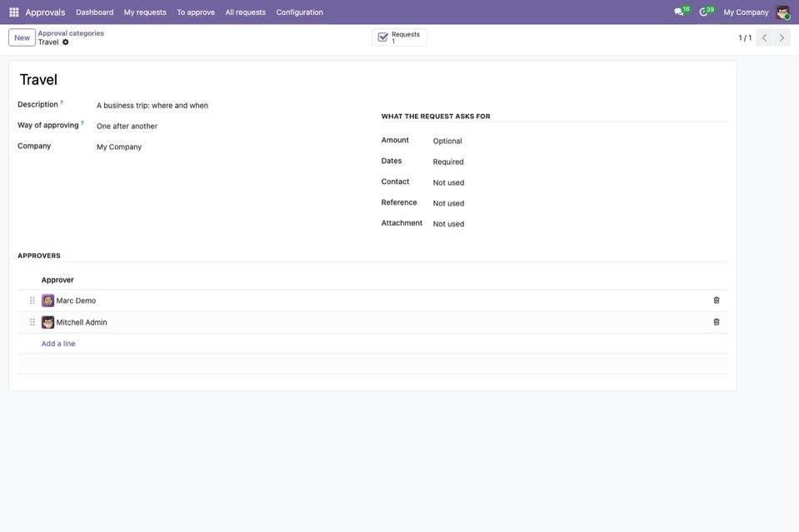Show the Description field help tooltip

62,102
